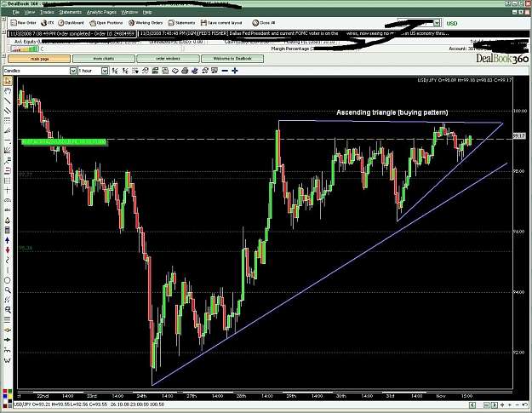Select the W pattern tool

(x=8, y=359)
